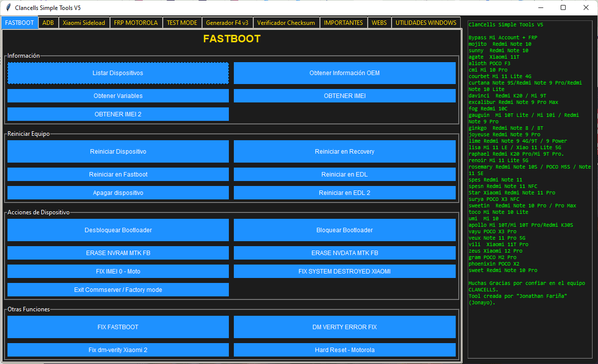Click FIX SYSTEM DESTROYED XIAOMI

(344, 271)
